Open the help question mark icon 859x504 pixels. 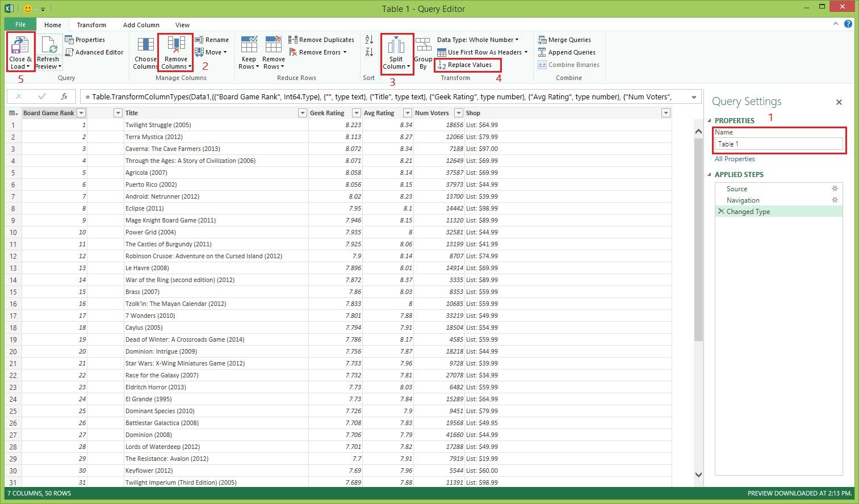coord(848,24)
